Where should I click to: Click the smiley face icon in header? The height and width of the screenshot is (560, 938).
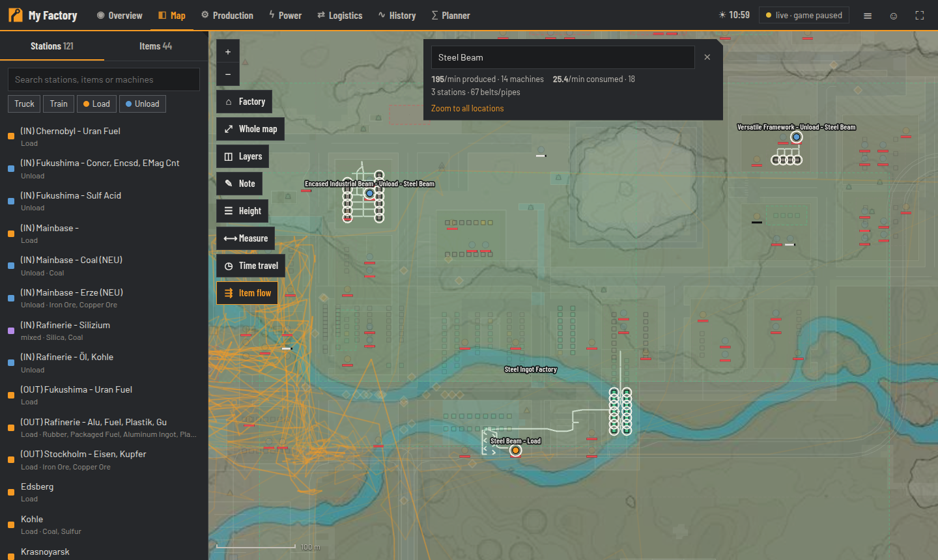tap(894, 16)
